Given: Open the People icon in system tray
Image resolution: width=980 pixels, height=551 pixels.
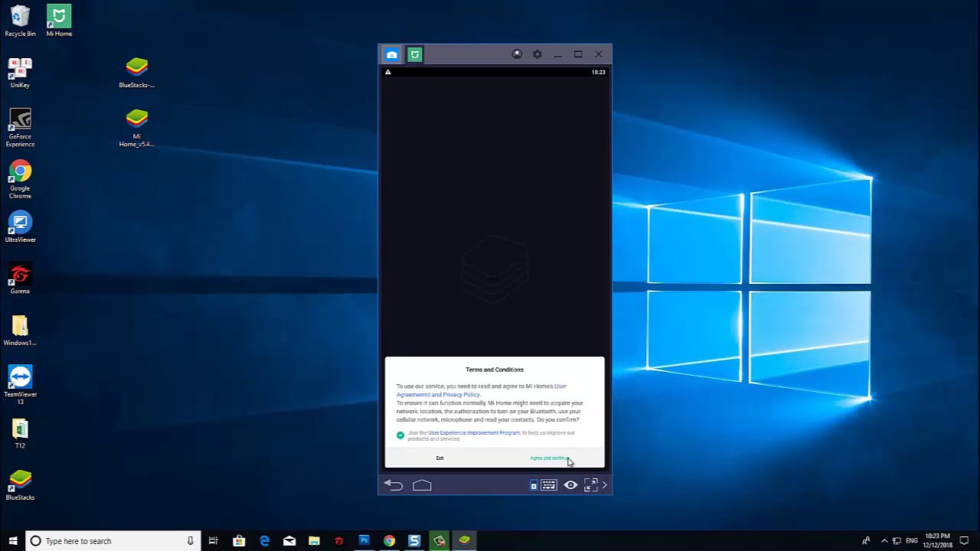Looking at the screenshot, I should tap(866, 541).
